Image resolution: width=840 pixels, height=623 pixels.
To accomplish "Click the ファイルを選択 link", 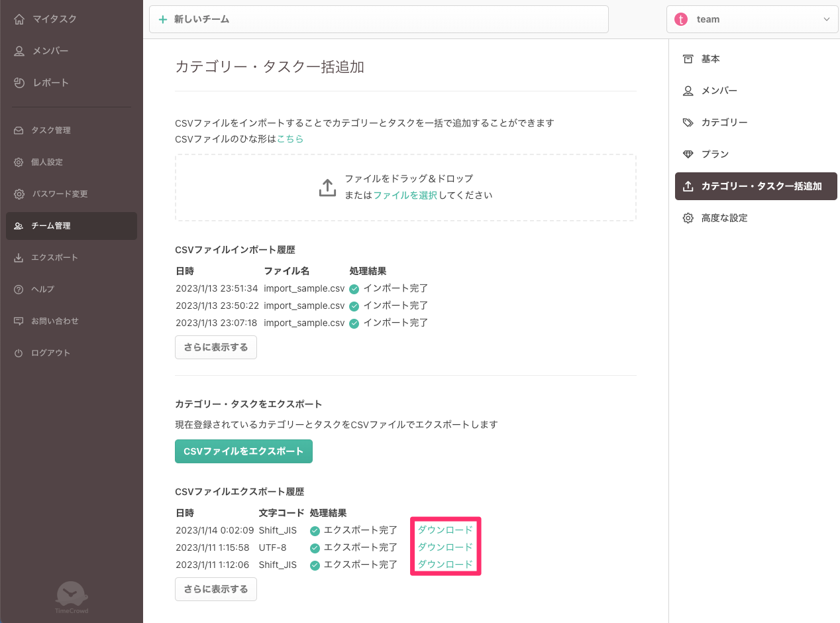I will pyautogui.click(x=405, y=196).
